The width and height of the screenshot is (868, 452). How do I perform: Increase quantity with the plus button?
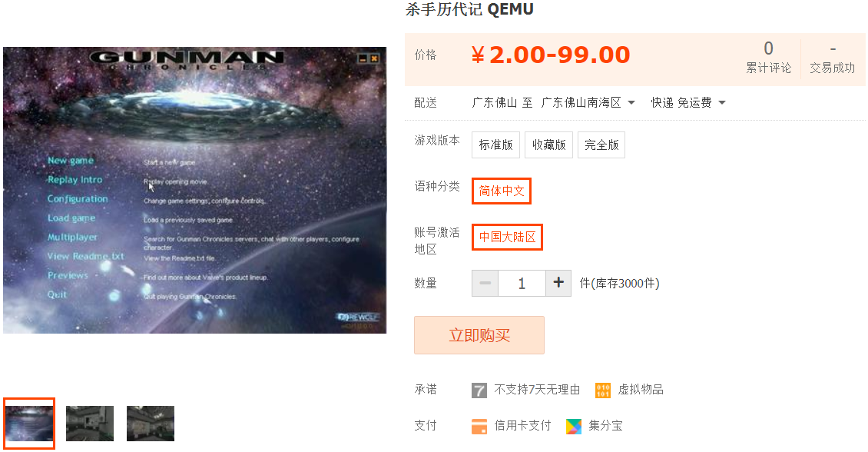click(x=558, y=283)
